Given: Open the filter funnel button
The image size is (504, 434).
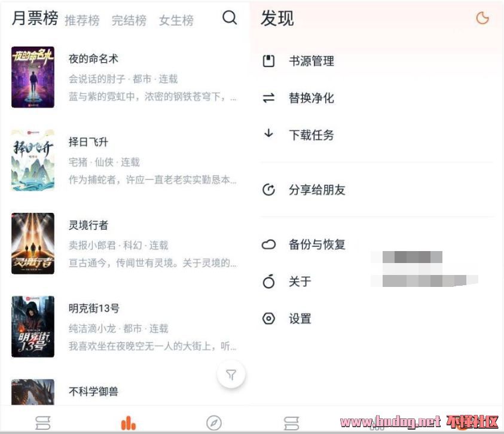Looking at the screenshot, I should [231, 375].
